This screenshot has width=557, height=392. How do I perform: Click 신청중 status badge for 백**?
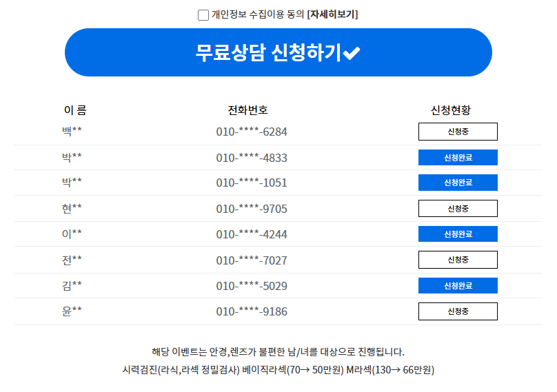[458, 132]
